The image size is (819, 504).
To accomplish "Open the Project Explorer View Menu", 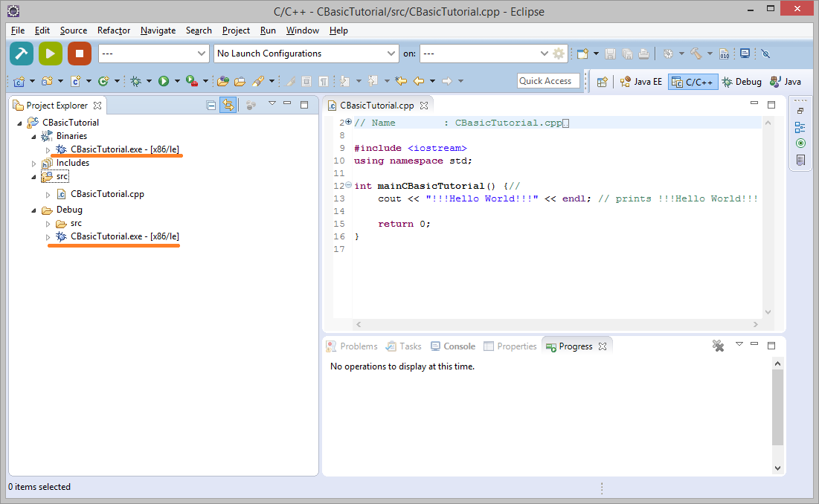I will point(272,103).
